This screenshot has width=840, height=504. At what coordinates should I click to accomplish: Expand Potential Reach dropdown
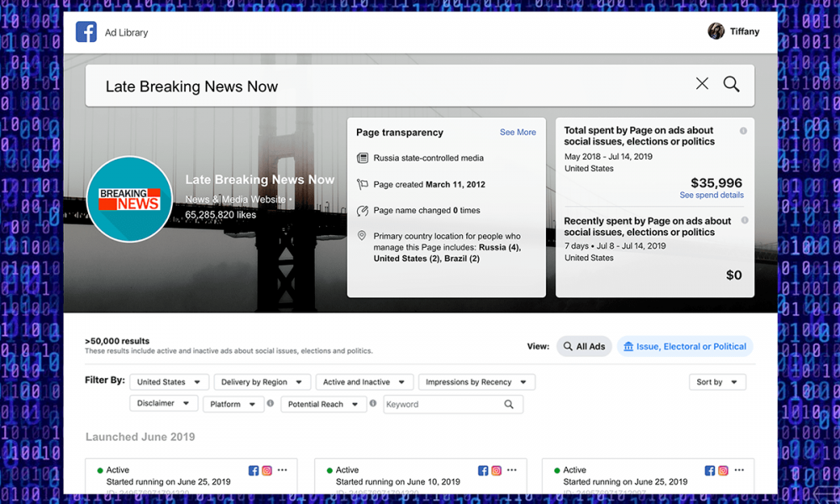coord(323,404)
